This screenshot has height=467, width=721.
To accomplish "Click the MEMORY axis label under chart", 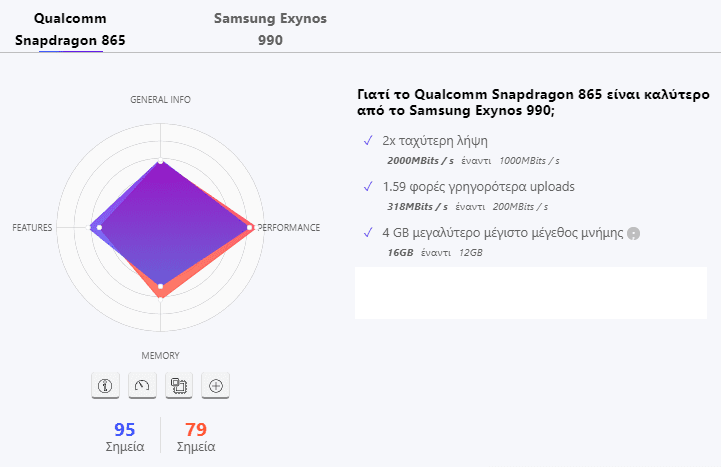I will tap(160, 356).
